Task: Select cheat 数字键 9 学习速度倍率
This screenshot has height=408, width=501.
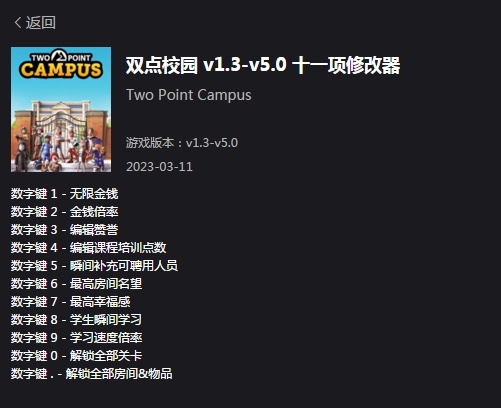Action: (76, 338)
